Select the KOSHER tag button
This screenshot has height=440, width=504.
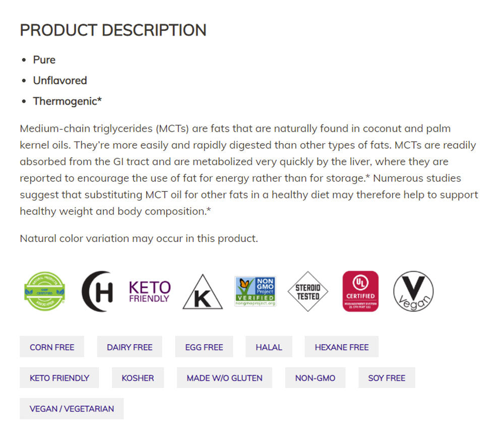[x=138, y=378]
